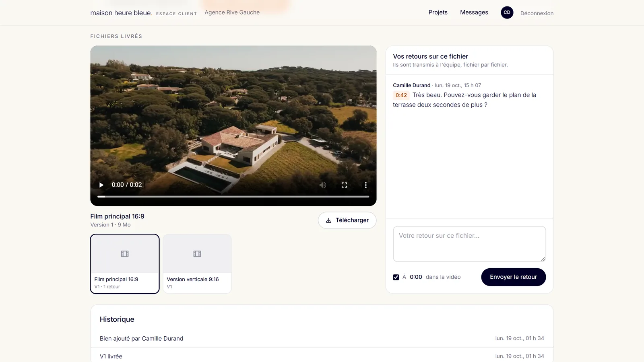The height and width of the screenshot is (362, 644).
Task: Mute the video with the speaker icon
Action: [323, 185]
